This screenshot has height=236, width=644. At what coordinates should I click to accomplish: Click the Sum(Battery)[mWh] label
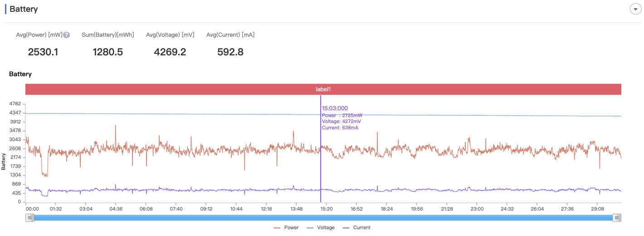point(108,35)
